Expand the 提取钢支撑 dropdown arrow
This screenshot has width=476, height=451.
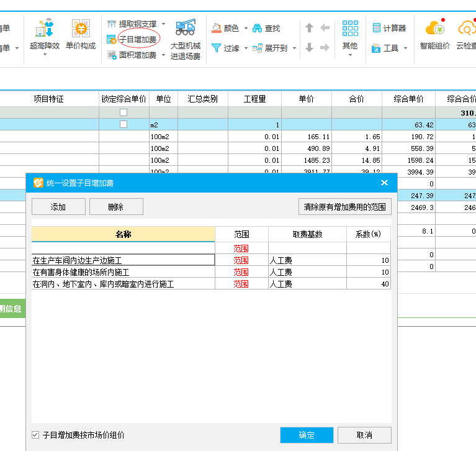pyautogui.click(x=163, y=24)
